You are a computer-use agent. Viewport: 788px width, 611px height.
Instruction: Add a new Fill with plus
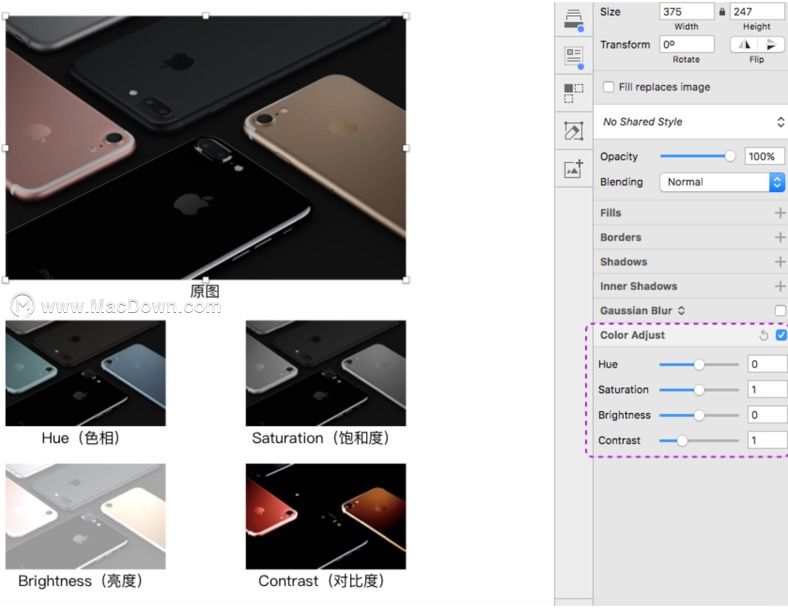tap(780, 213)
